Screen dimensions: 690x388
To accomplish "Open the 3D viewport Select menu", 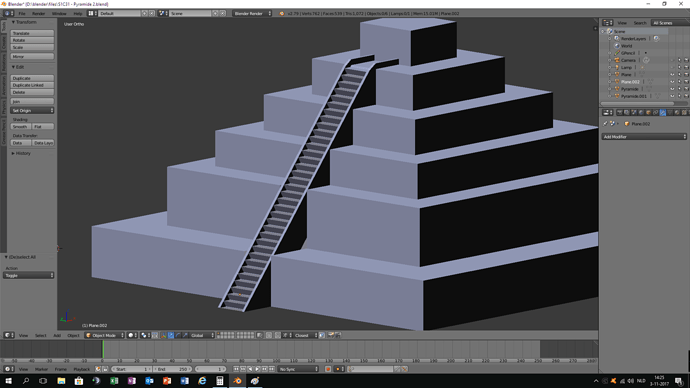I will [40, 335].
